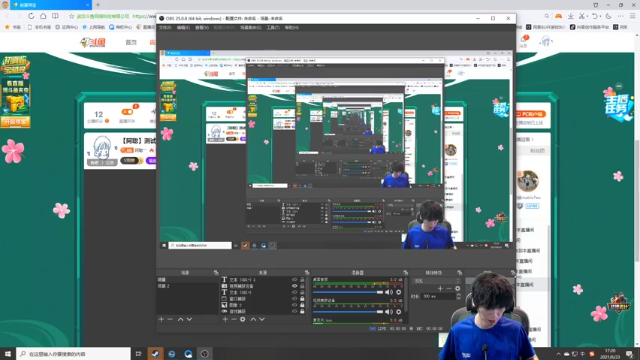Switch the orange live toggle on webpage
Image resolution: width=640 pixels, height=360 pixels.
tap(127, 112)
